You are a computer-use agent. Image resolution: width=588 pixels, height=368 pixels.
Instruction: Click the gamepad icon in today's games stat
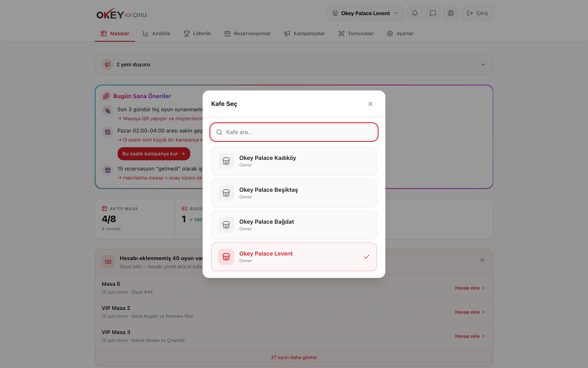185,209
